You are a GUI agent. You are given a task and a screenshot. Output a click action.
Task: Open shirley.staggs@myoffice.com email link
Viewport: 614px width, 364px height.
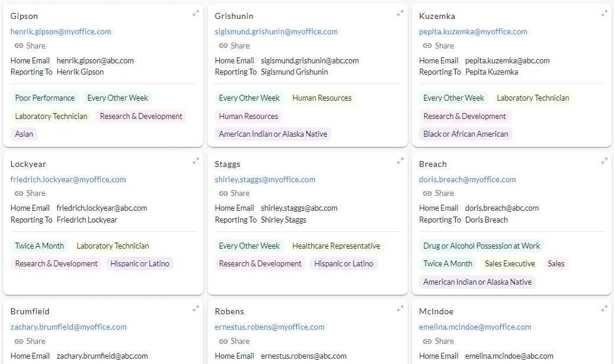[x=265, y=179]
